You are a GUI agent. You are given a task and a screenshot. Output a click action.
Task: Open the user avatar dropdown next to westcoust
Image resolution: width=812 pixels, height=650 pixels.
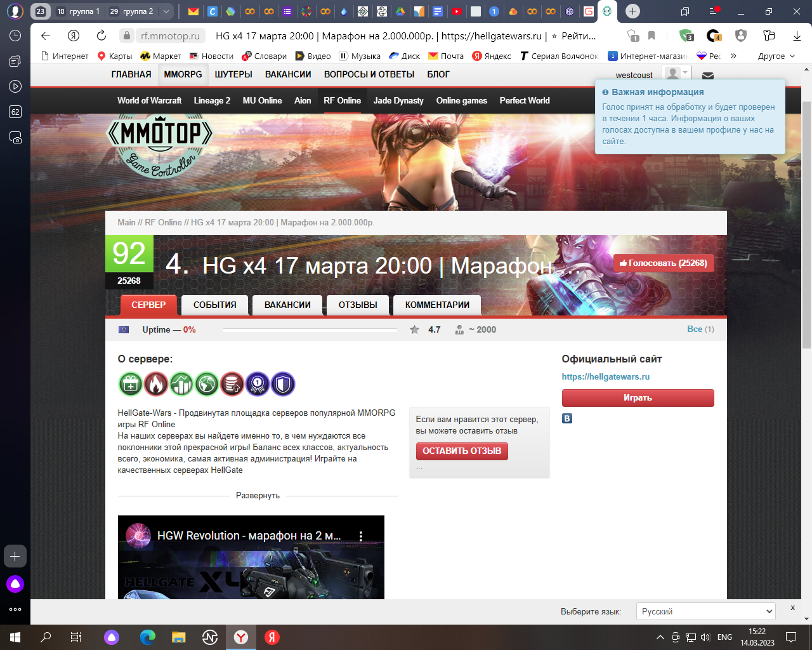[x=676, y=74]
